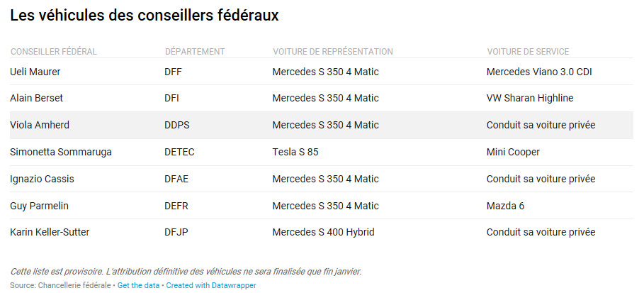Screen dimensions: 644x293
Task: Select the Ignazio Cassis name cell
Action: 41,179
